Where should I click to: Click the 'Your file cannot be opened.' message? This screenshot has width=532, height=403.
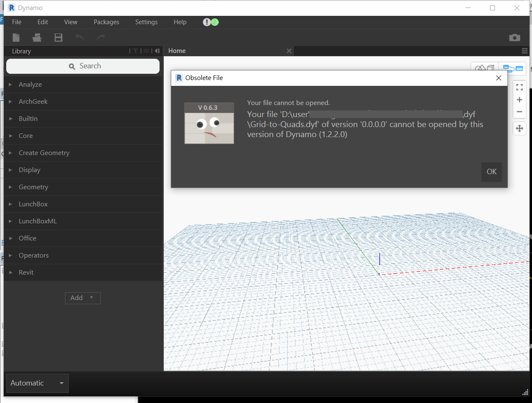click(x=288, y=103)
